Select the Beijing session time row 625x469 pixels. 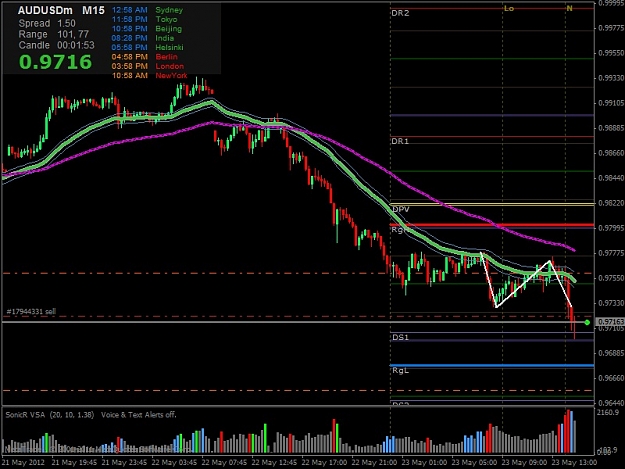[x=147, y=29]
